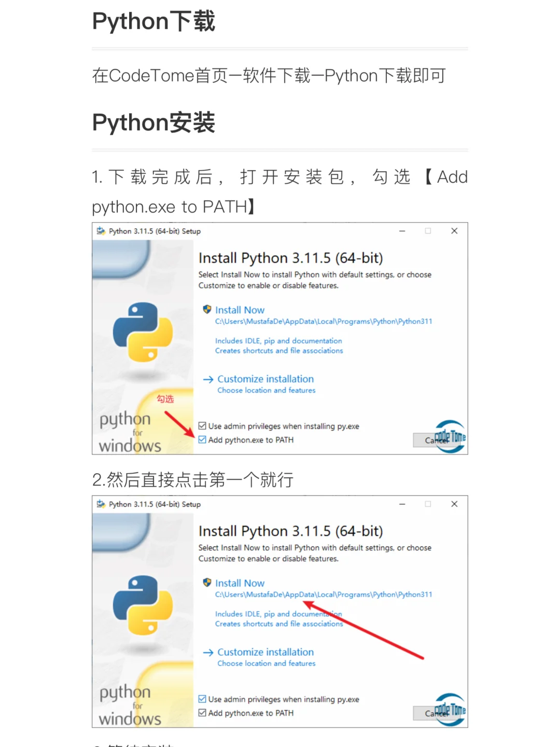
Task: Click the Python icon in the first Setup window title bar
Action: pyautogui.click(x=101, y=231)
